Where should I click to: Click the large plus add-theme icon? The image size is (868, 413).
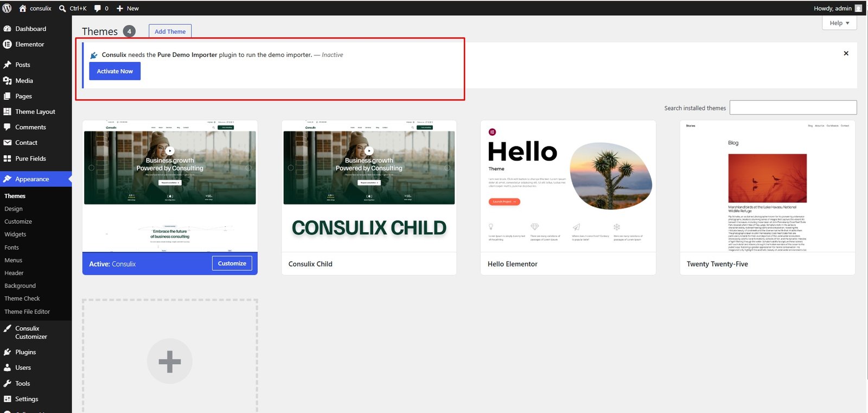170,361
